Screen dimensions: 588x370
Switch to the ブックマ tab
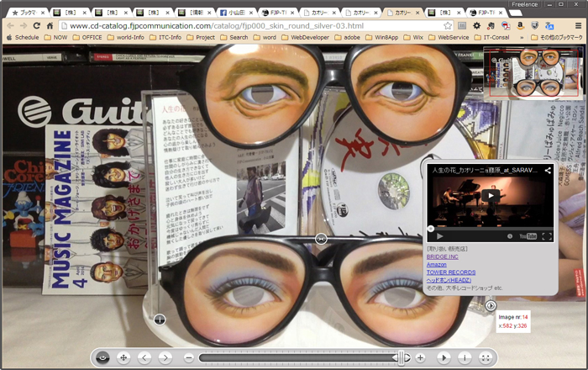click(x=28, y=13)
